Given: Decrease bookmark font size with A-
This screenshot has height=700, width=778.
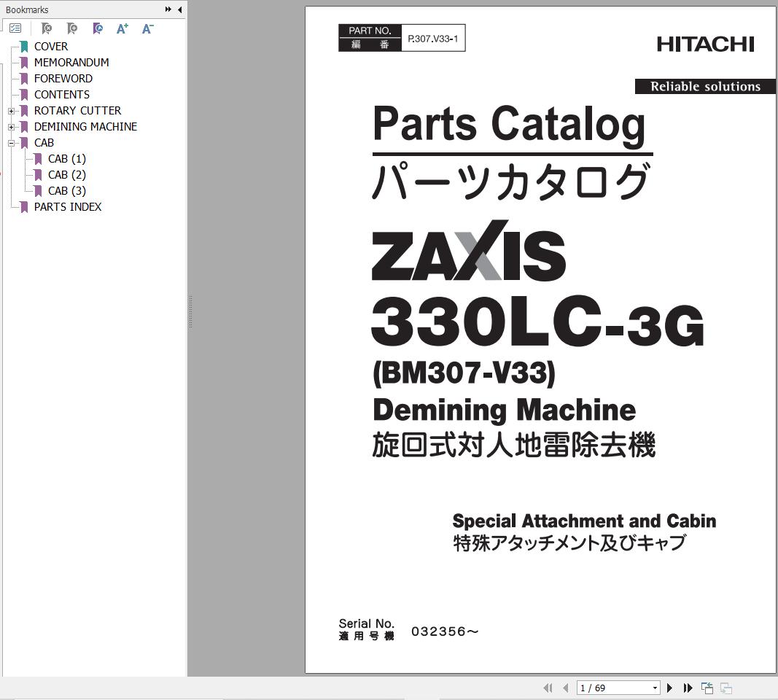Looking at the screenshot, I should [147, 28].
